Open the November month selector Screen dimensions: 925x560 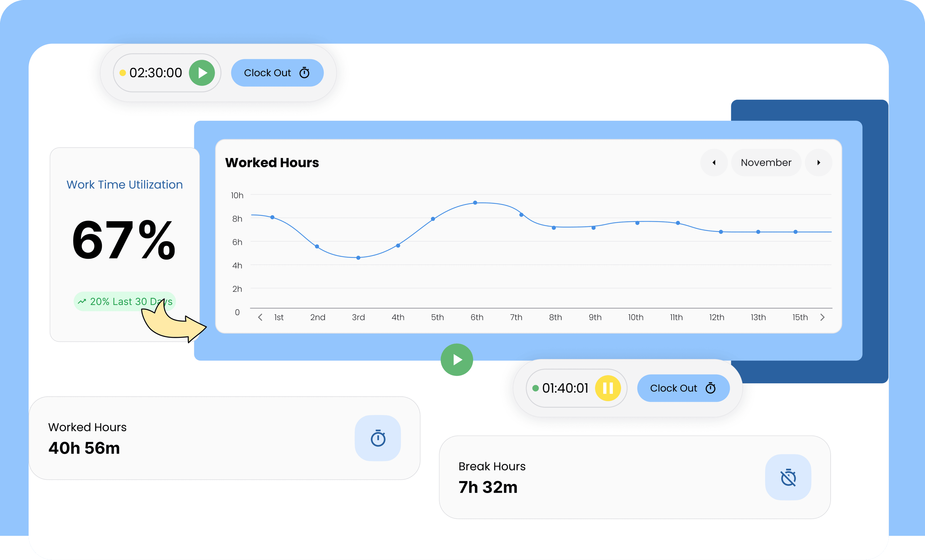[766, 162]
